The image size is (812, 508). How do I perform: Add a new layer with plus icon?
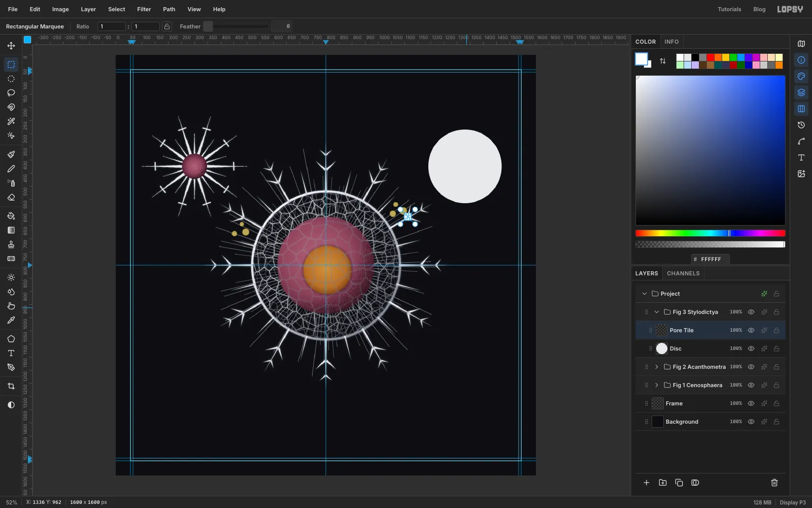[647, 483]
